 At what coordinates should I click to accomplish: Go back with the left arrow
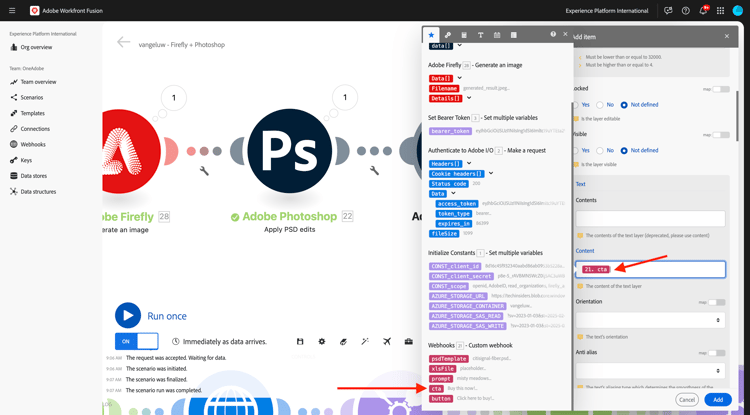click(x=123, y=42)
